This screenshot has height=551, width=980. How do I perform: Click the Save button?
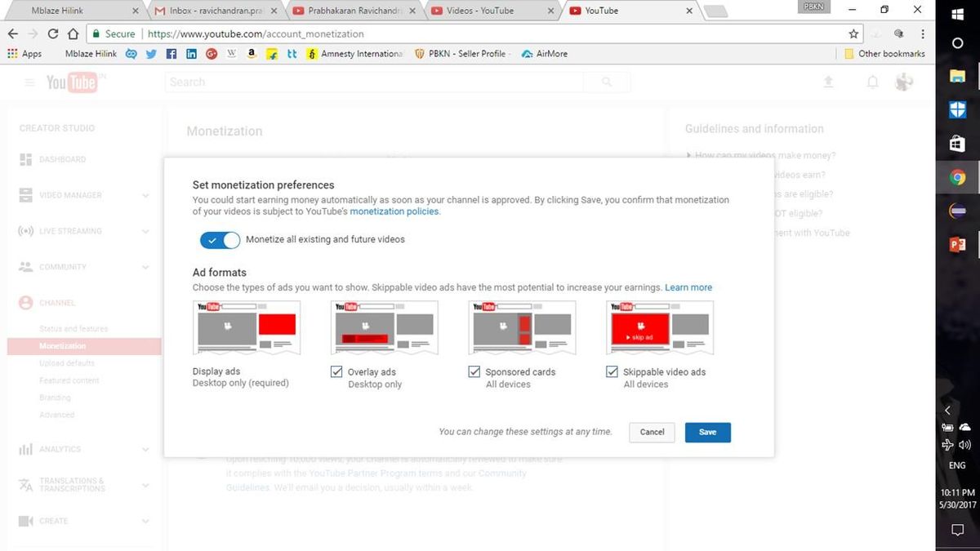(x=708, y=432)
